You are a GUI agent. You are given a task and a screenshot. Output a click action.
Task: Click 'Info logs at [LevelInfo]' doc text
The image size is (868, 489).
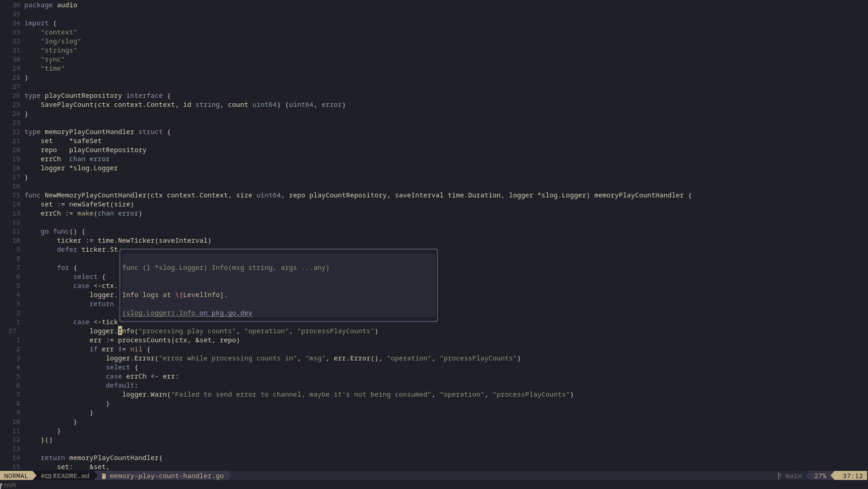(175, 295)
